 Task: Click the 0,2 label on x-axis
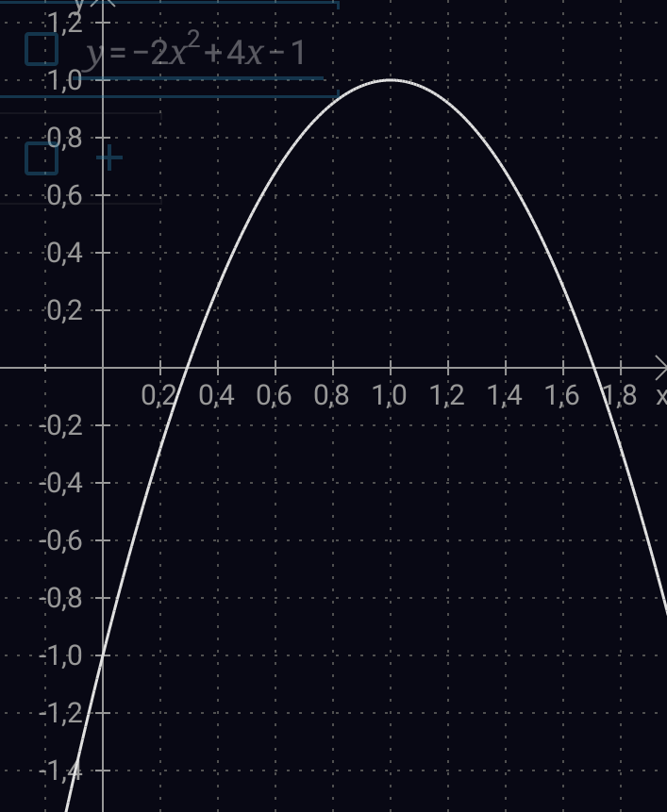[159, 395]
